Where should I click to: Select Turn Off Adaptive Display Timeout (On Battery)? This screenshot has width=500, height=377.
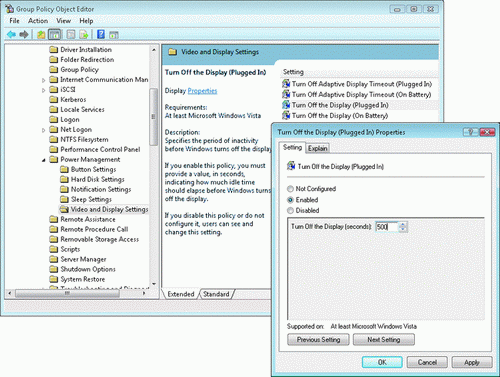pyautogui.click(x=357, y=95)
